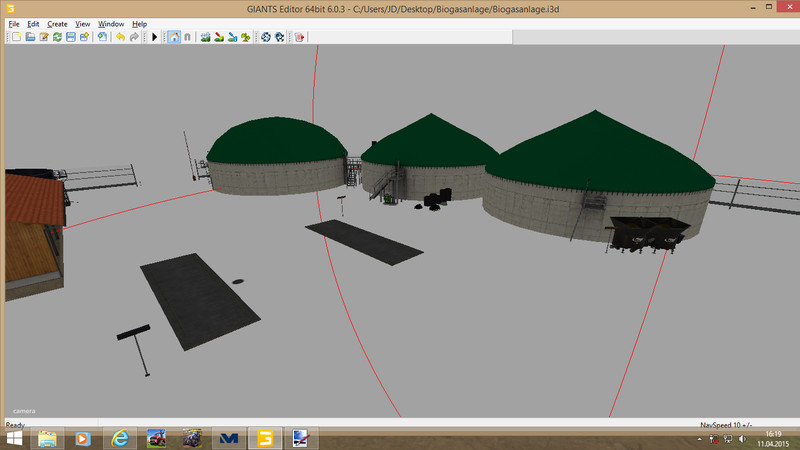This screenshot has width=800, height=450.
Task: Select the terrain sculpt mode icon
Action: tap(206, 37)
